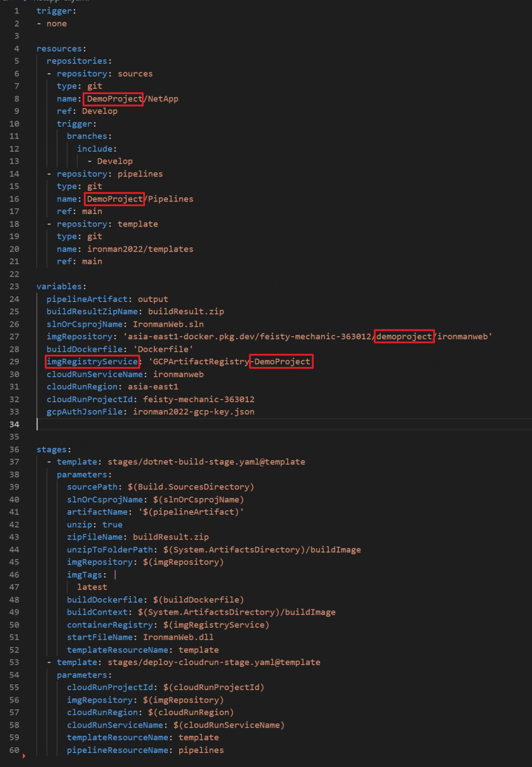
Task: Click the 'IronmanWeb.dll' value
Action: [x=178, y=638]
